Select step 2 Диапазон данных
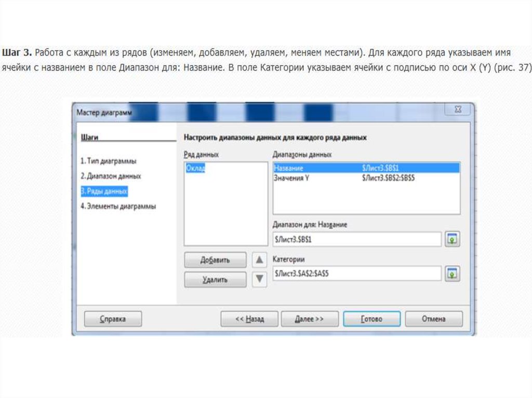Viewport: 532px width, 398px height. point(111,176)
